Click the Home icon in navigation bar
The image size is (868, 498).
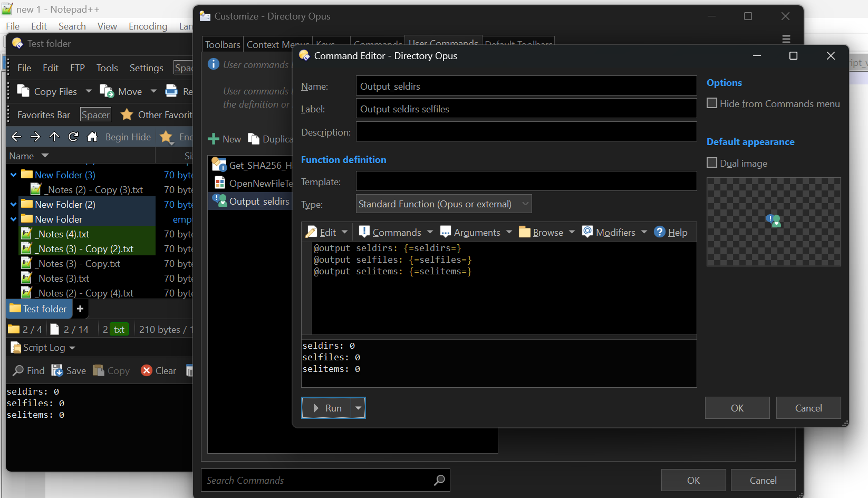point(92,137)
